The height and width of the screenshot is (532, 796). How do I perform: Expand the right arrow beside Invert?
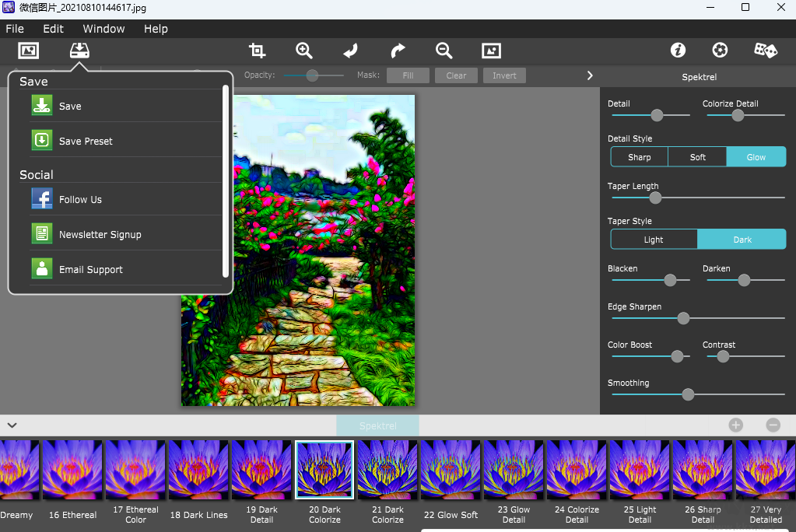590,75
